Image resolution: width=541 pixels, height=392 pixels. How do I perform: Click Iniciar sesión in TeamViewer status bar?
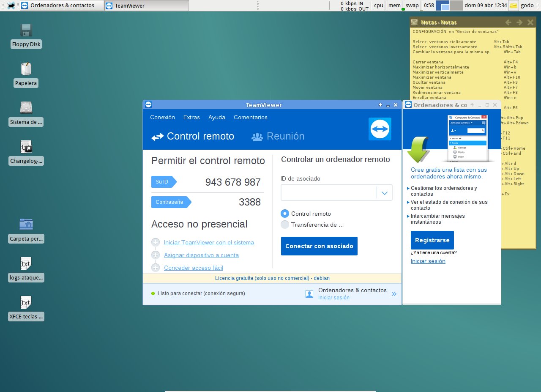click(333, 298)
